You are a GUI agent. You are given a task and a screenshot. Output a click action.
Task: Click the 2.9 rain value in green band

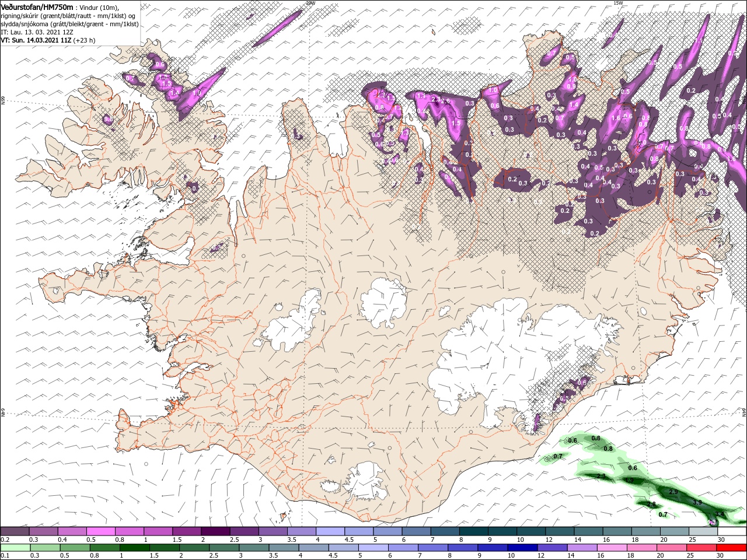point(673,492)
